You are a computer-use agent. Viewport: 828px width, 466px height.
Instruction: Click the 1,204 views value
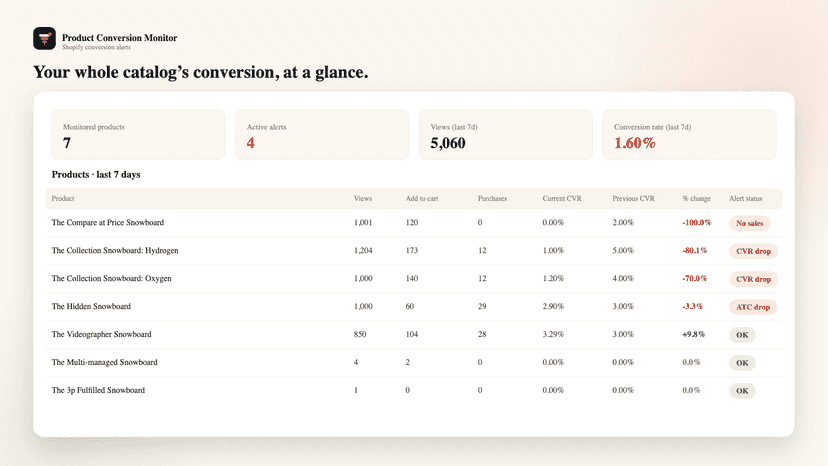[363, 250]
